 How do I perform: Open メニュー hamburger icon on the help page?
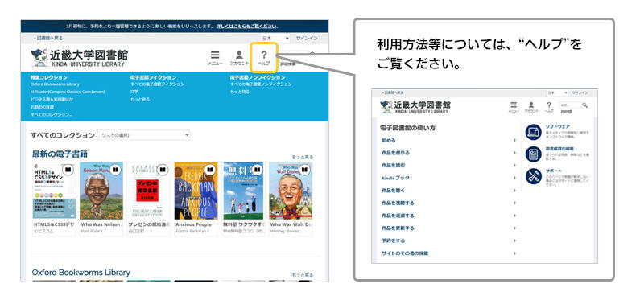click(514, 105)
